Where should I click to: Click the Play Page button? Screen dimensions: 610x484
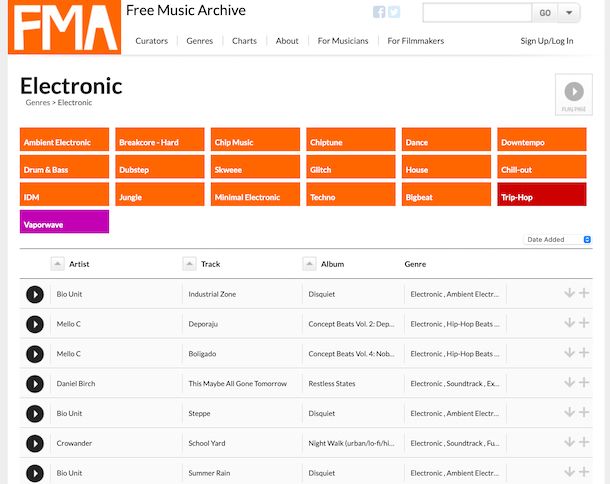[x=574, y=95]
